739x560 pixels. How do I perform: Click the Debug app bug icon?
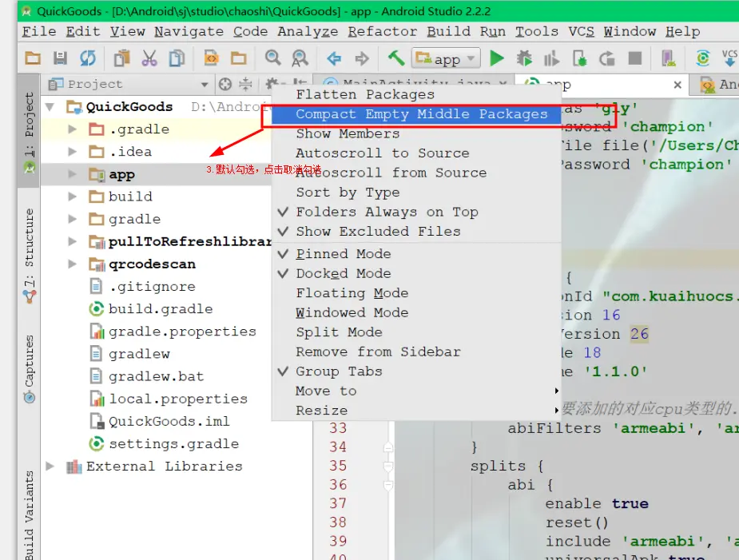click(x=523, y=58)
